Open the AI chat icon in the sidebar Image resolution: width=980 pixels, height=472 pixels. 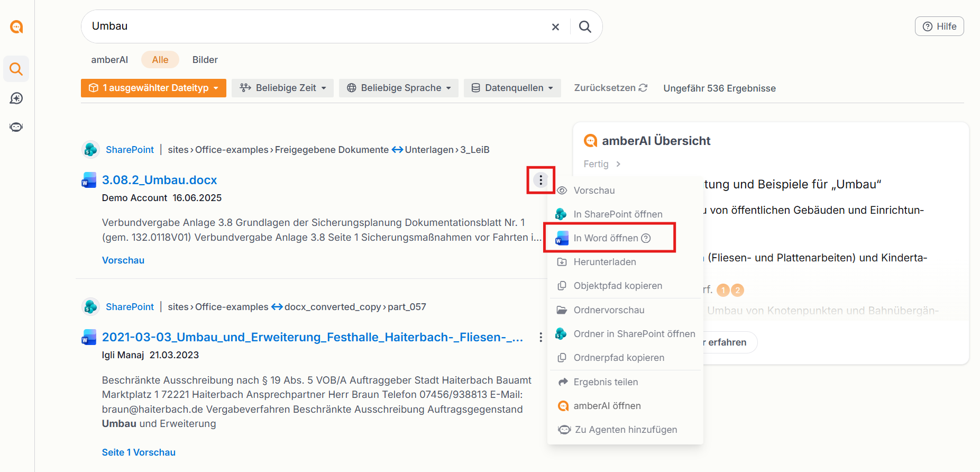point(16,98)
